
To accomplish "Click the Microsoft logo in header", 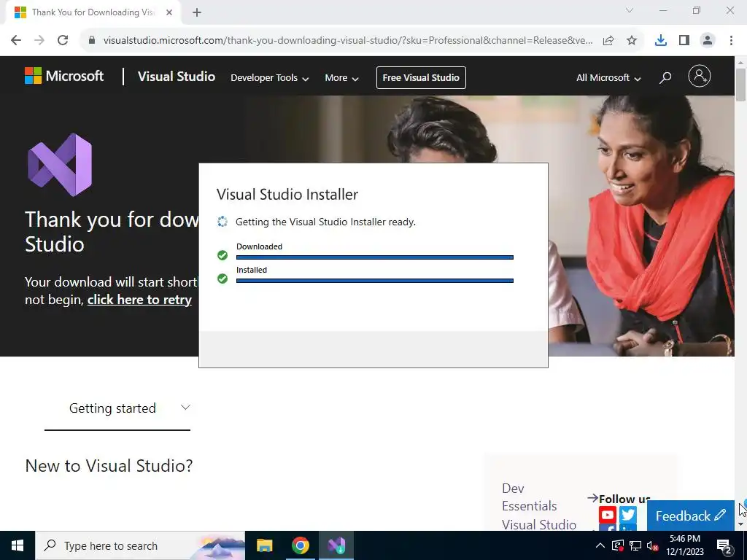I will [64, 76].
